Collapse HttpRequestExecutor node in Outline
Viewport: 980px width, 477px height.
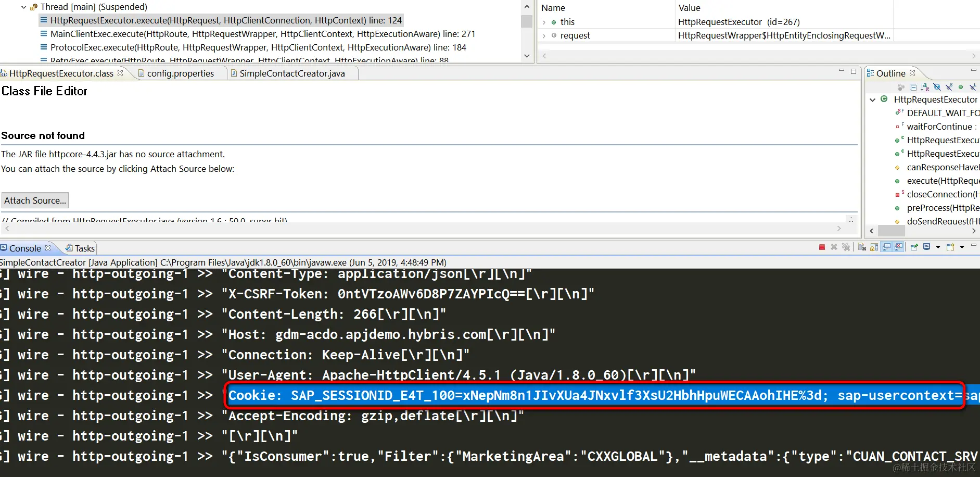pyautogui.click(x=873, y=99)
